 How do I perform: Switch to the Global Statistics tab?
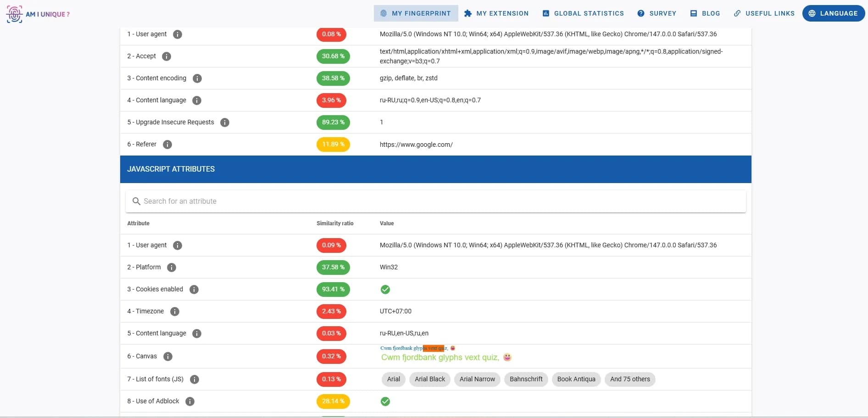coord(583,13)
